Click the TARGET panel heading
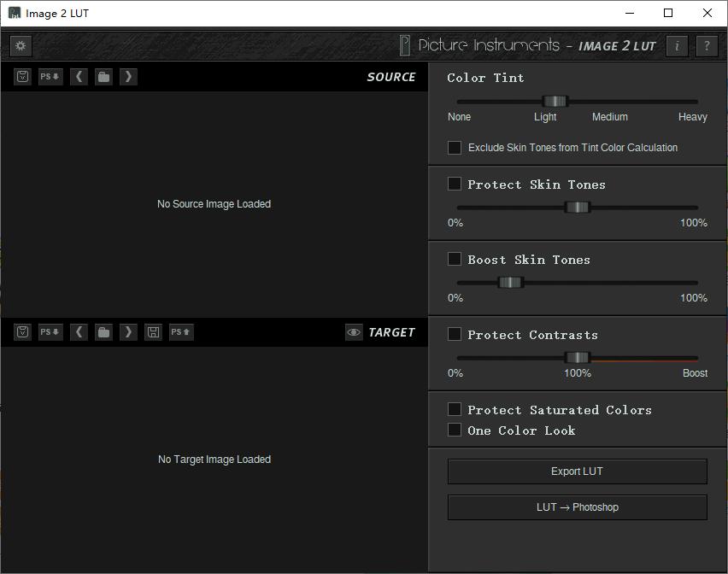The height and width of the screenshot is (574, 728). pyautogui.click(x=391, y=332)
